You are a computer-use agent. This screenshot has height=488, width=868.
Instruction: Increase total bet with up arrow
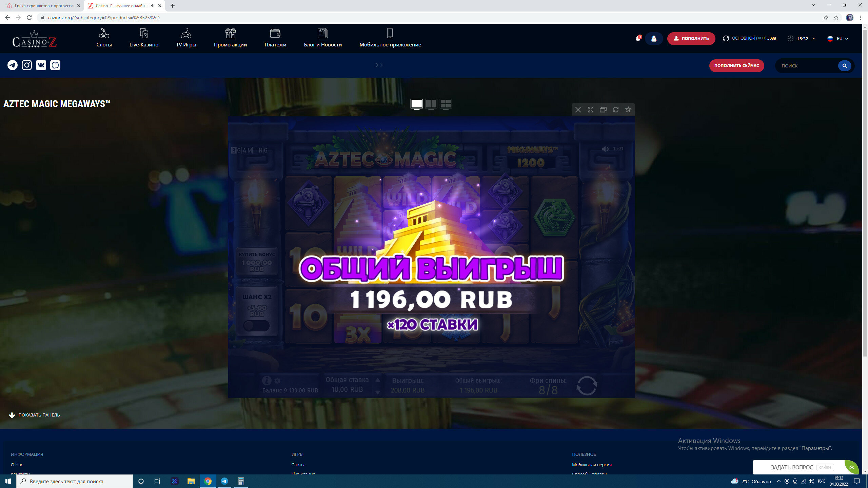point(378,380)
